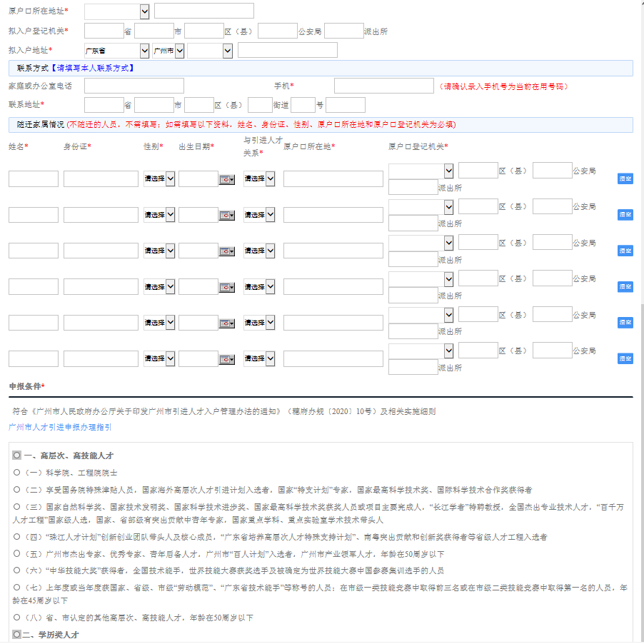This screenshot has height=644, width=644.
Task: Open 广州市人才引进申报办理指引 link
Action: [60, 427]
